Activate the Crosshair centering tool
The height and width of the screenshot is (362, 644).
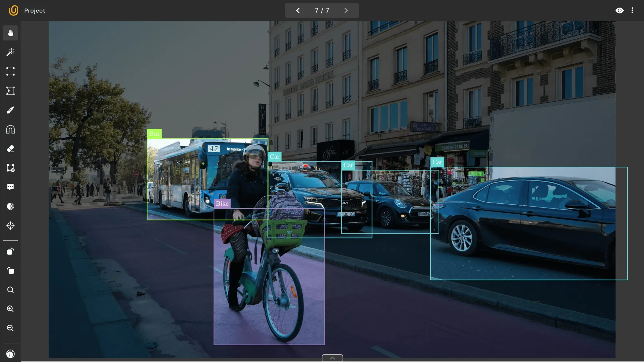[x=10, y=226]
